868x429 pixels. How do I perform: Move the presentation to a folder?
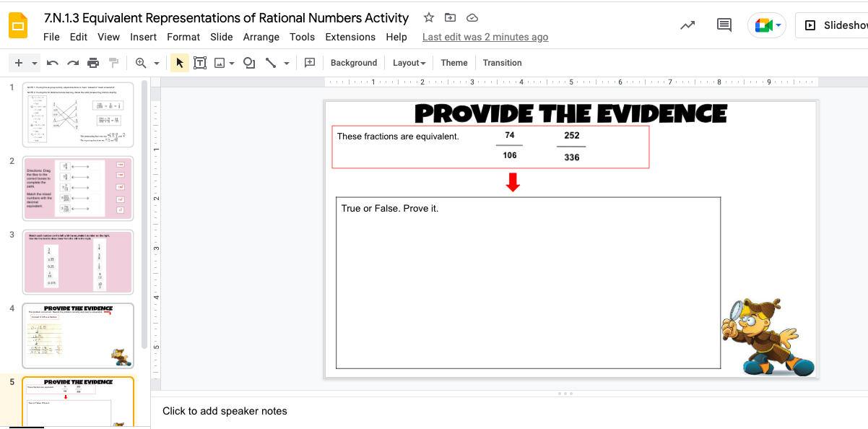click(x=449, y=17)
